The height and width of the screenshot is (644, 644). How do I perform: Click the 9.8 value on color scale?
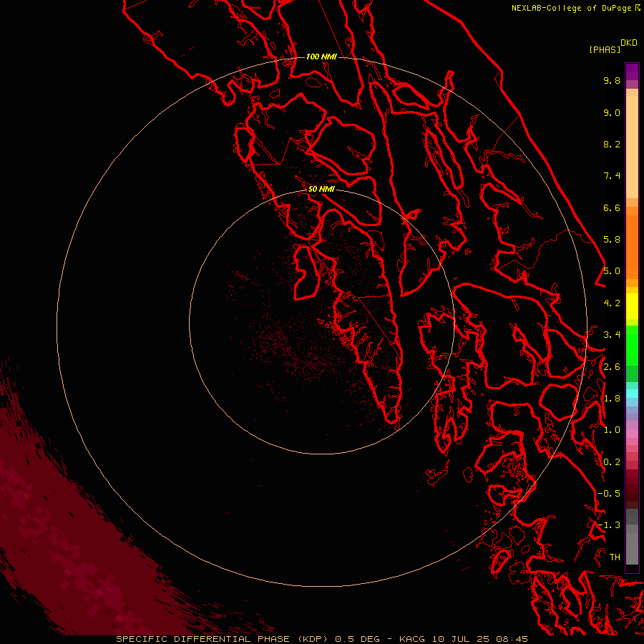tap(612, 80)
